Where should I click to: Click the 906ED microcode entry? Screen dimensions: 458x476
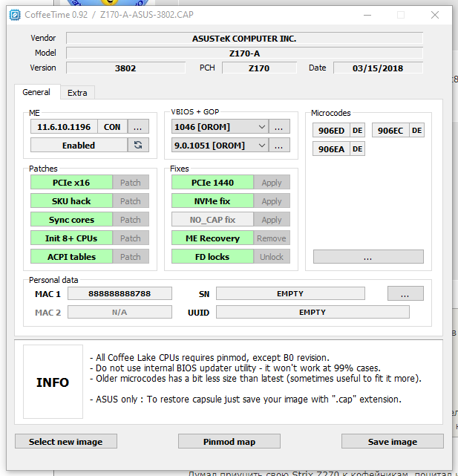tap(331, 130)
